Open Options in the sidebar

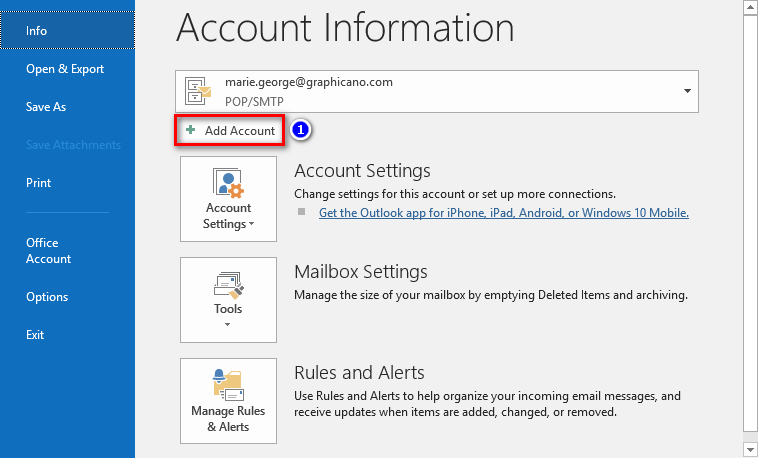tap(47, 297)
